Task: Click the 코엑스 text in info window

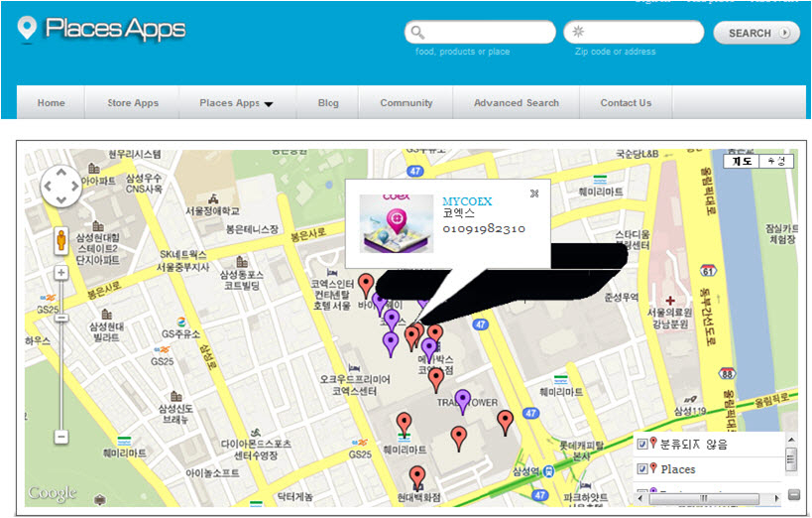Action: (458, 213)
